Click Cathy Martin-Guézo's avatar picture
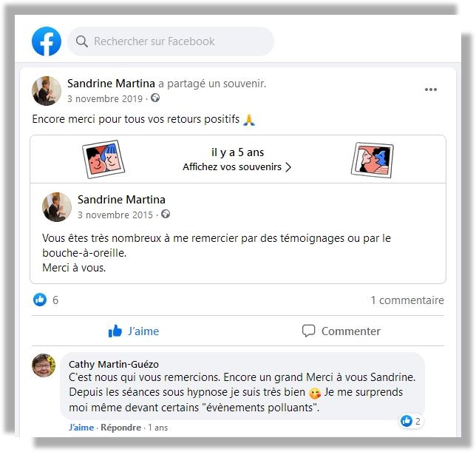This screenshot has width=476, height=452. coord(44,365)
